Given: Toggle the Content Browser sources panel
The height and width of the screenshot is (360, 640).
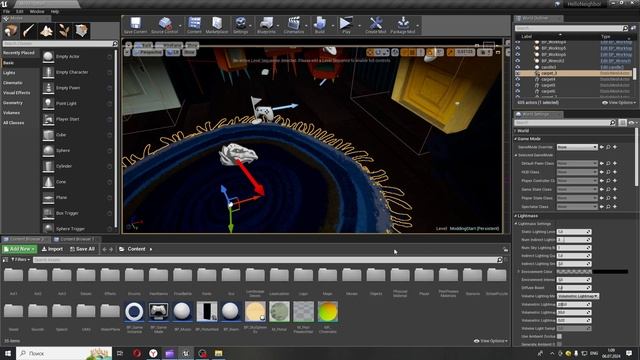Looking at the screenshot, I should click(5, 260).
